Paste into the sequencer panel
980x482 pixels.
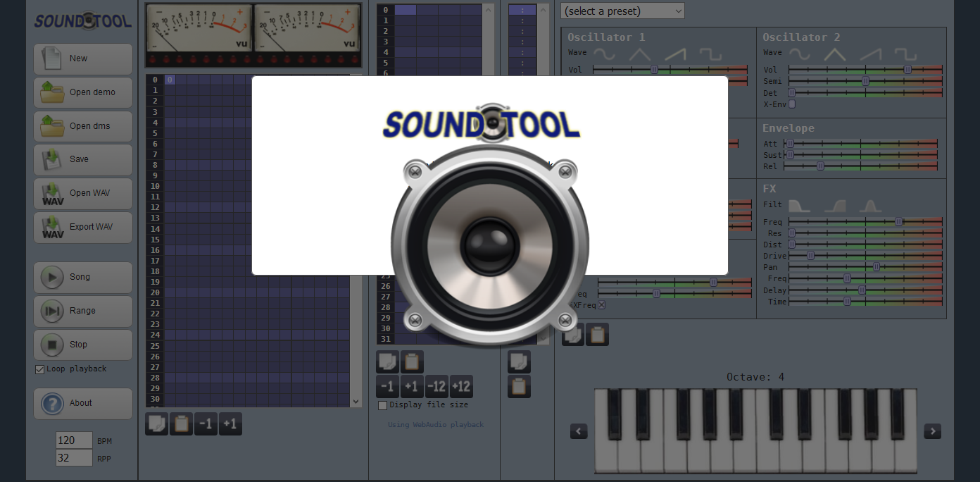181,424
